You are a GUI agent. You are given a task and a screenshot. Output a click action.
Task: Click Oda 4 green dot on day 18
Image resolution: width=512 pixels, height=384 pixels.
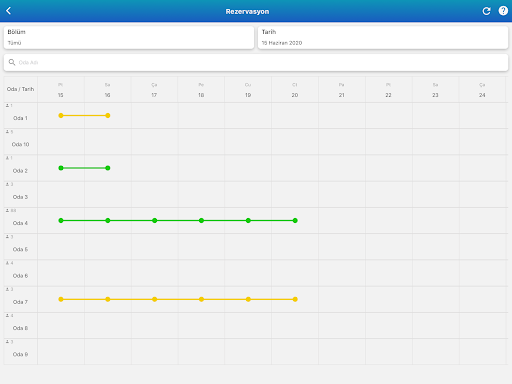tap(201, 220)
